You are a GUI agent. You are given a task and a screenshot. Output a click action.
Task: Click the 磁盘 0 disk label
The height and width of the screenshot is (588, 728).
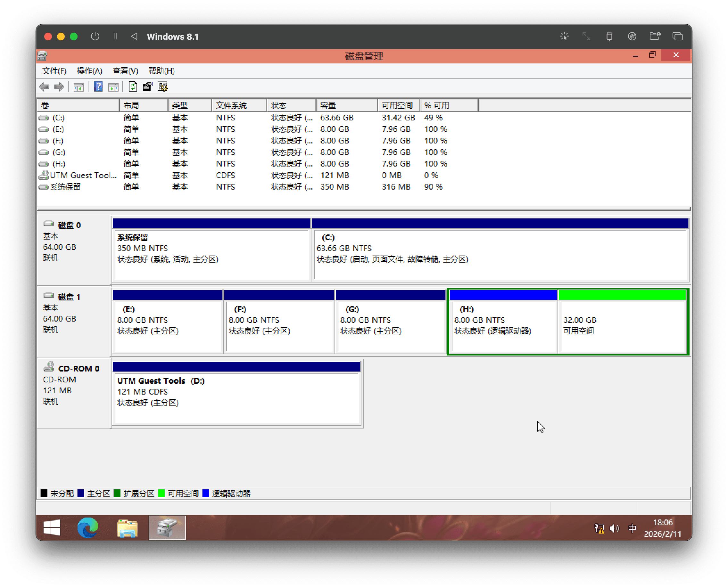coord(69,225)
